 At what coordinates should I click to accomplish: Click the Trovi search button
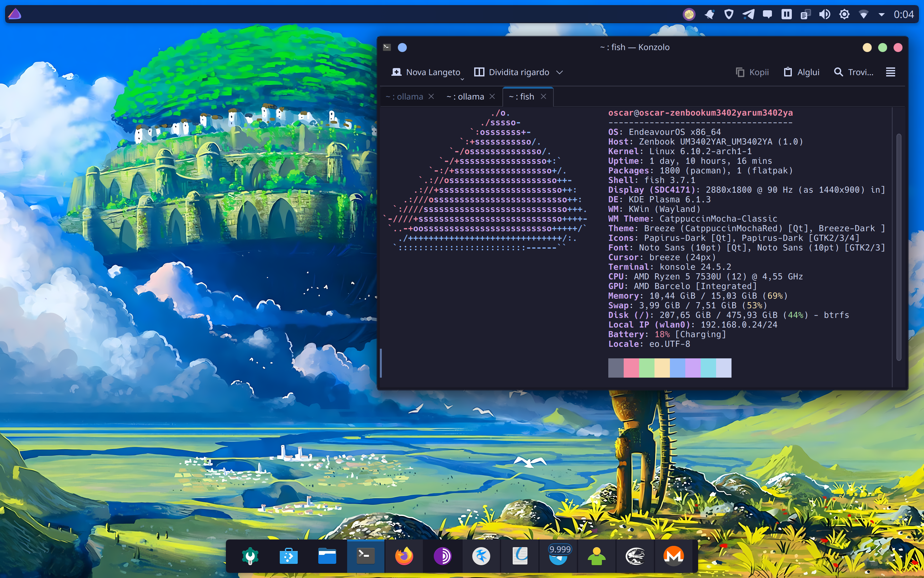854,72
